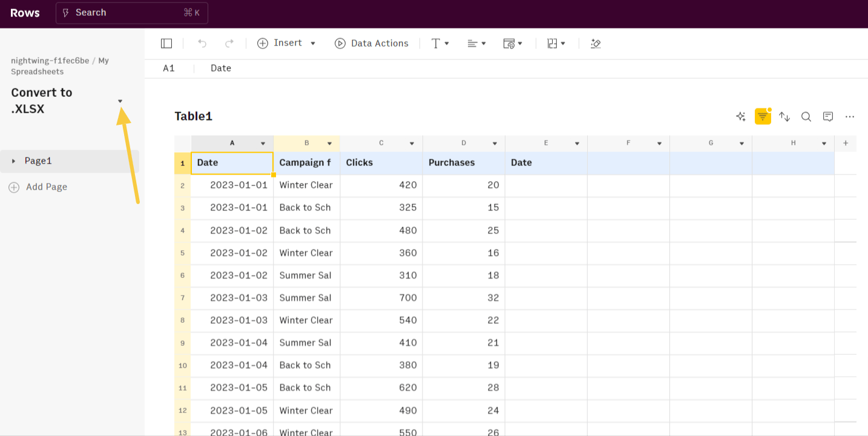Select the Clicks header cell

click(381, 163)
